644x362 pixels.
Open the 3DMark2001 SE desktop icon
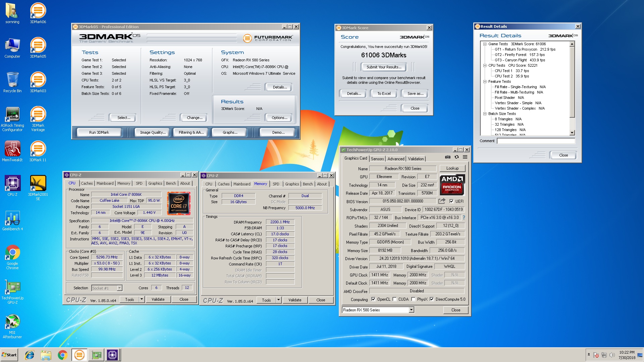pyautogui.click(x=38, y=188)
